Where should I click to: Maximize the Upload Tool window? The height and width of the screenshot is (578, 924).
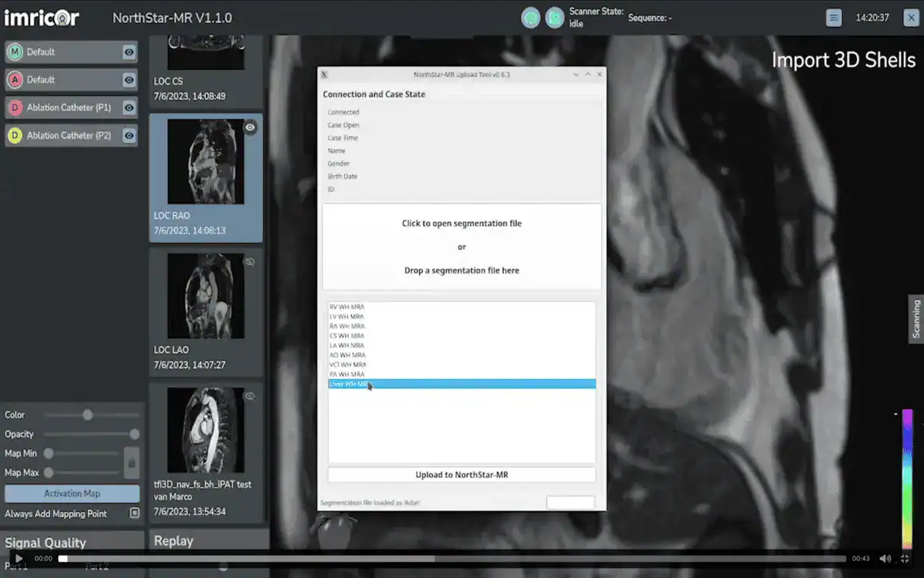pos(588,74)
